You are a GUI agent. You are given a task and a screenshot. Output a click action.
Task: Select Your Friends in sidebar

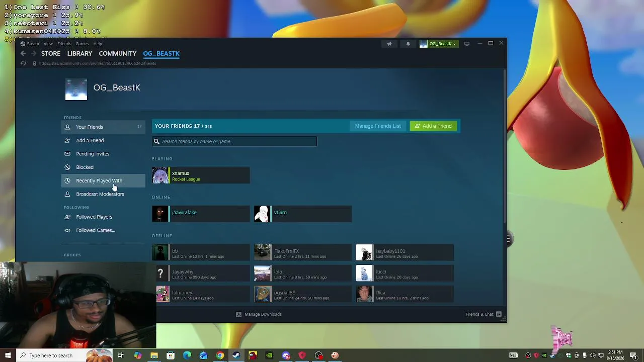104,127
